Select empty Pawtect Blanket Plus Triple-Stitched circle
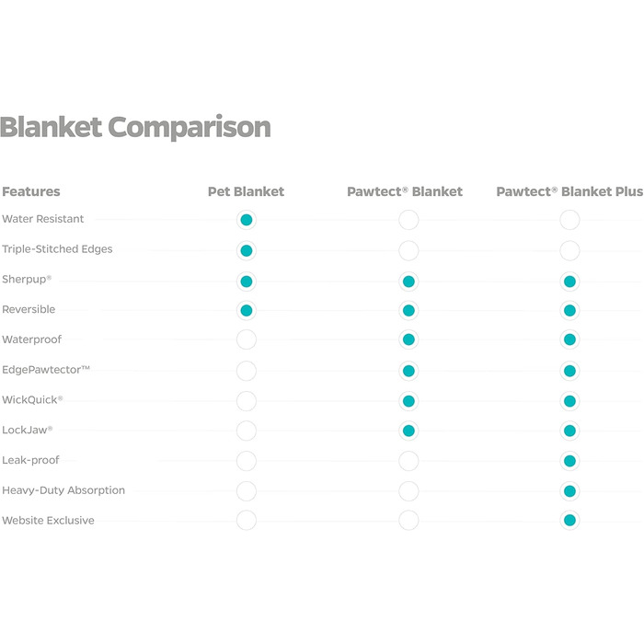This screenshot has height=644, width=644. [x=569, y=250]
